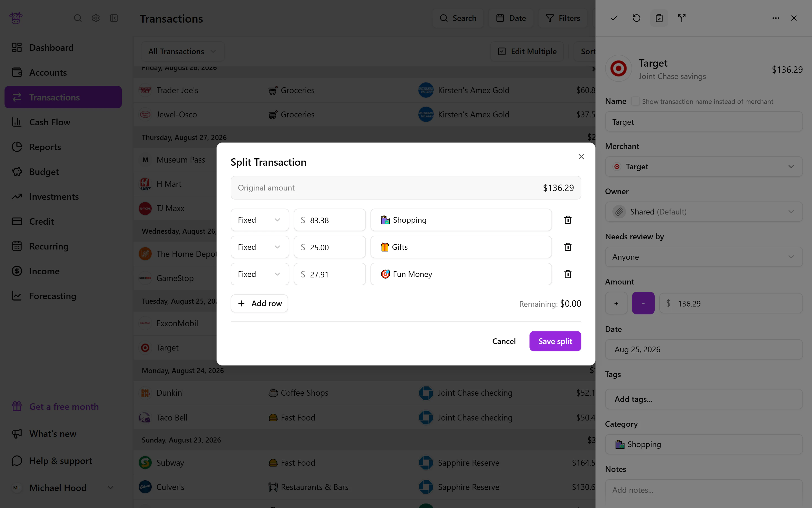Mark transaction as reviewed checkmark icon
This screenshot has height=508, width=812.
(x=614, y=18)
